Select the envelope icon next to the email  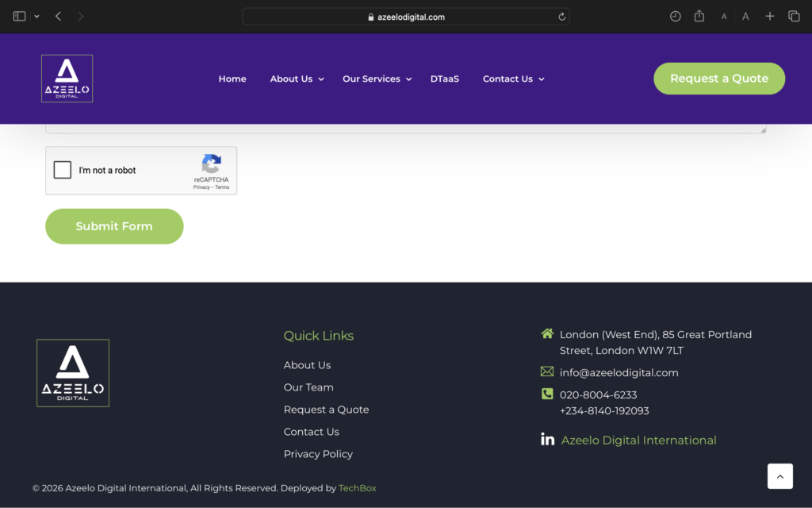point(547,371)
